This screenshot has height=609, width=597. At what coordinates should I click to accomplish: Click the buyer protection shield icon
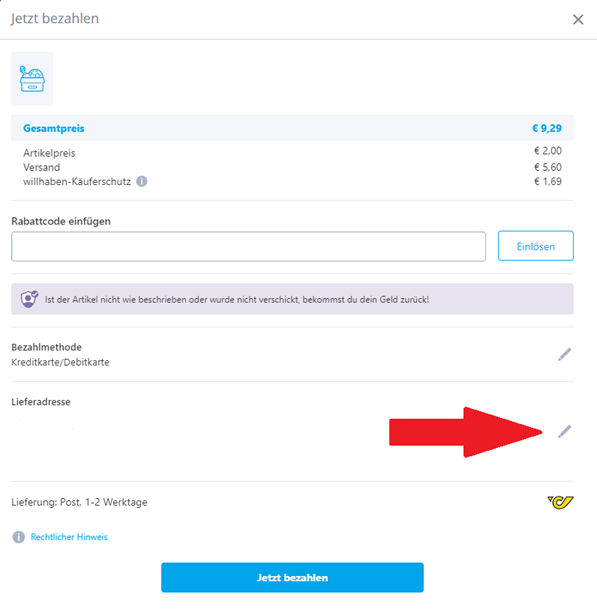[x=29, y=299]
